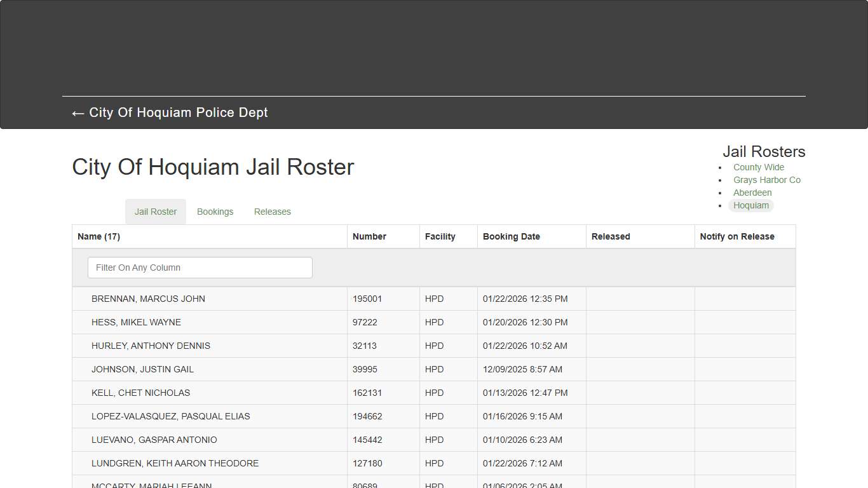Viewport: 868px width, 488px height.
Task: Select the Hoquiam roster link
Action: tap(751, 205)
